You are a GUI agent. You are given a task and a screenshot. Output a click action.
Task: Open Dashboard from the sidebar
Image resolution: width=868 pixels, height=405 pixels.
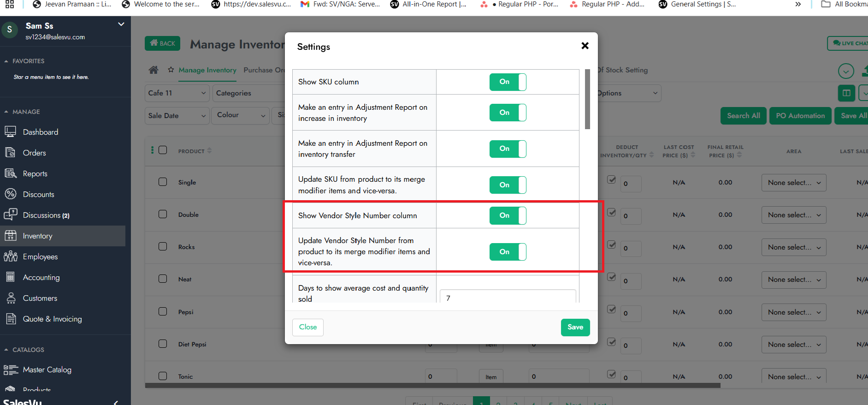[x=41, y=132]
